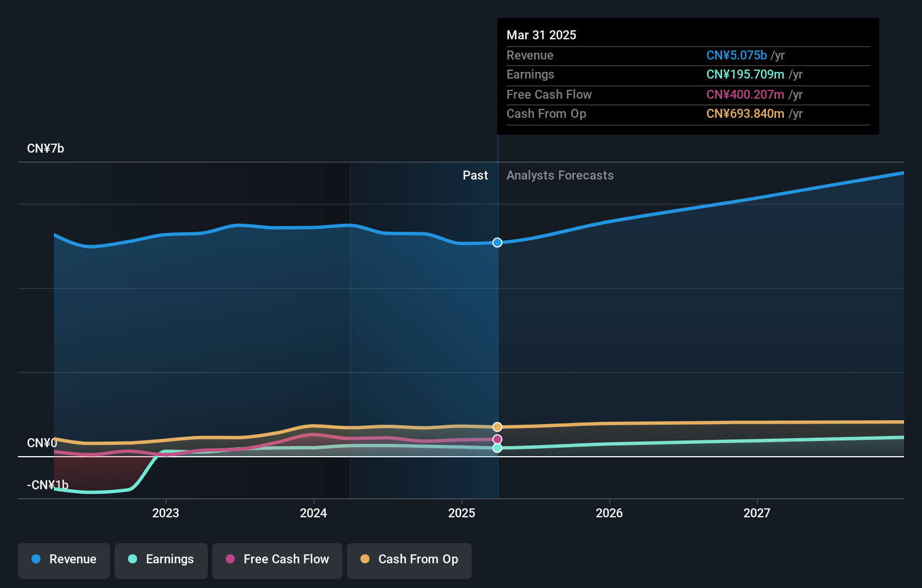922x588 pixels.
Task: Click the 'Past' section label
Action: click(475, 176)
